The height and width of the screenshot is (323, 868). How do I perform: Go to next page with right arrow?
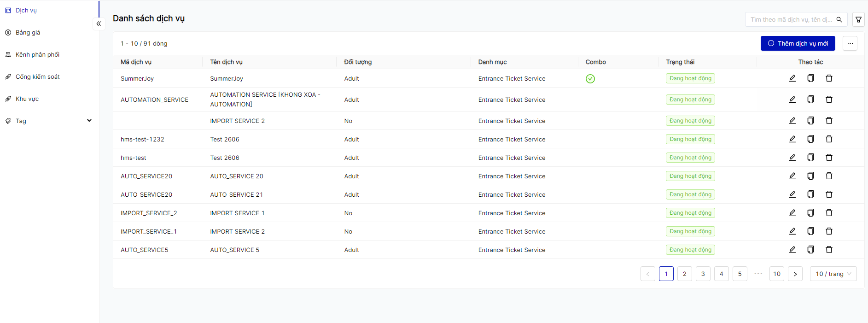795,274
